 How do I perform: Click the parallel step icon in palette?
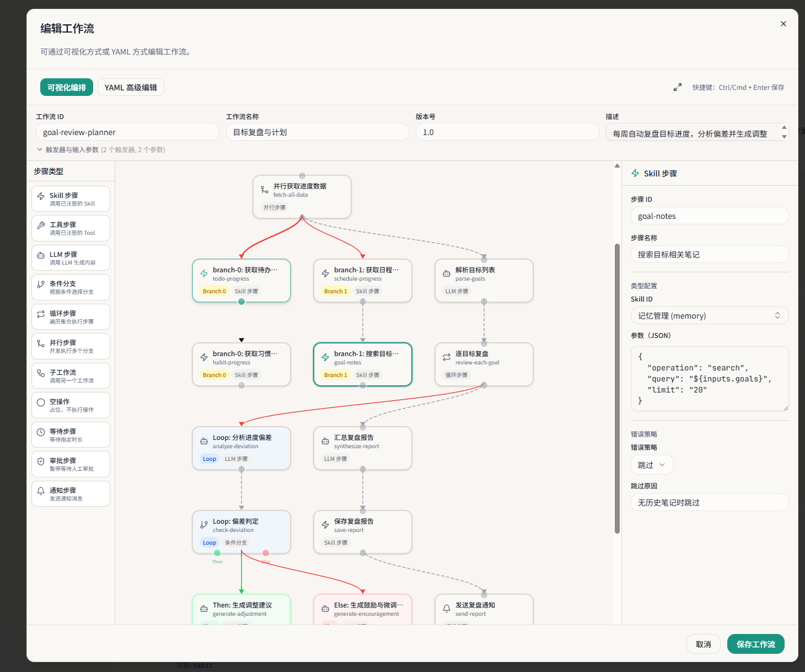[x=41, y=343]
